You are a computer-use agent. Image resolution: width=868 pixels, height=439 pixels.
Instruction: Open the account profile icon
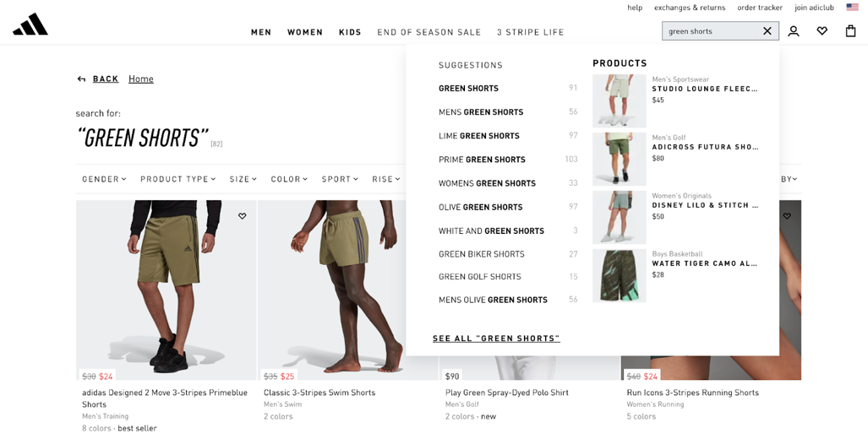(794, 31)
